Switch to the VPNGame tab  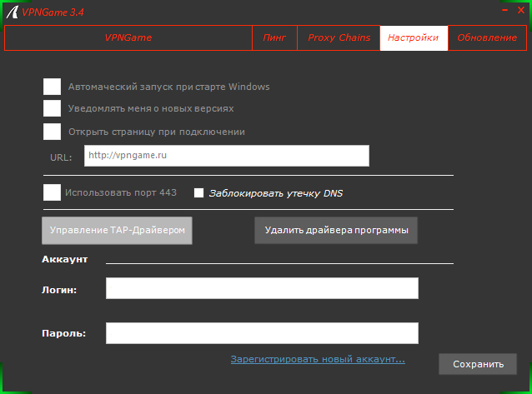click(128, 37)
